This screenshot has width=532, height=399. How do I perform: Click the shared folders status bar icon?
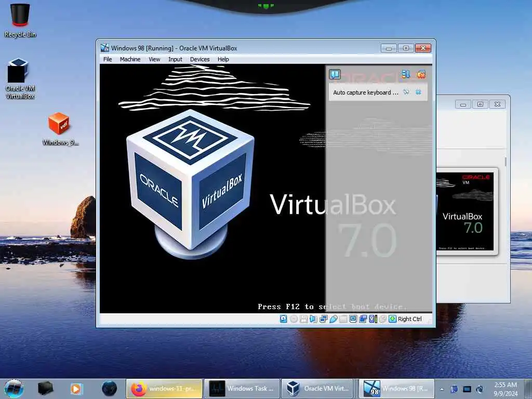(343, 319)
